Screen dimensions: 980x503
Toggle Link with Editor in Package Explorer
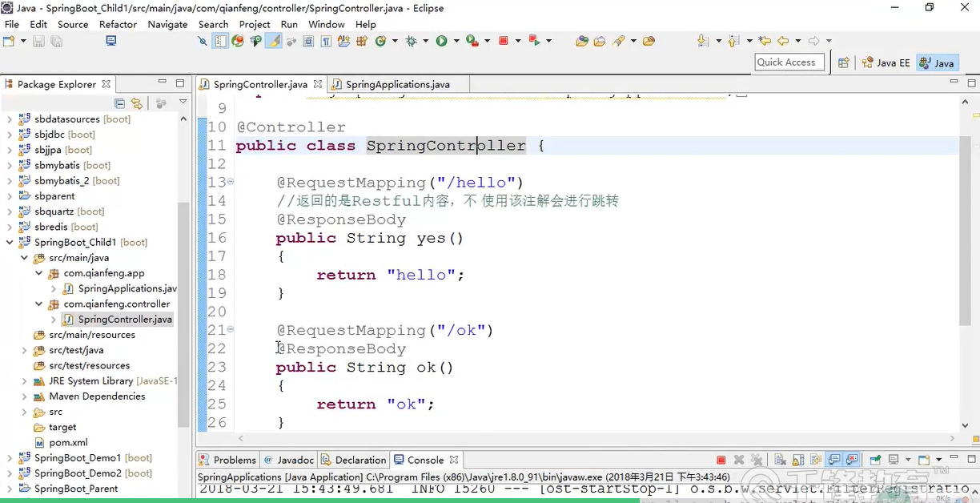tap(137, 103)
